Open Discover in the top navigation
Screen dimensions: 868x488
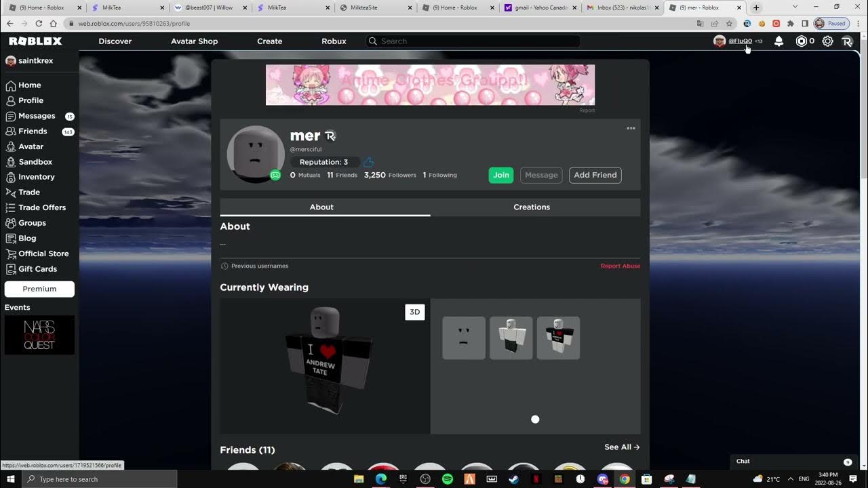pos(115,41)
